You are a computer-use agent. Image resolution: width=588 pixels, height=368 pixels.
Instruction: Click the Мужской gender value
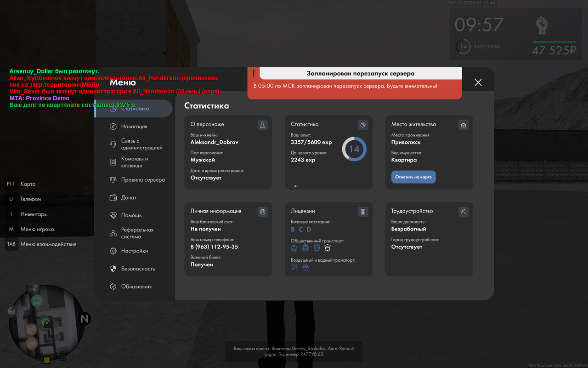point(203,160)
